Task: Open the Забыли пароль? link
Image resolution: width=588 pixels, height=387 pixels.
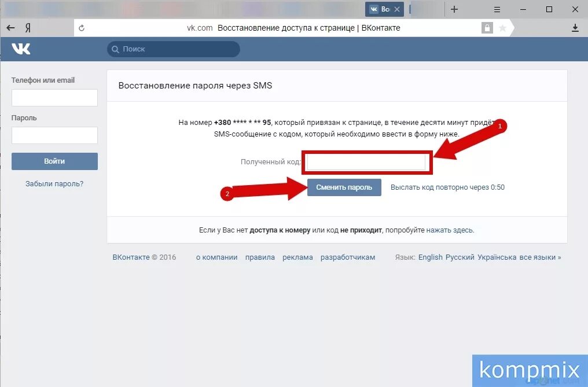Action: pyautogui.click(x=54, y=184)
